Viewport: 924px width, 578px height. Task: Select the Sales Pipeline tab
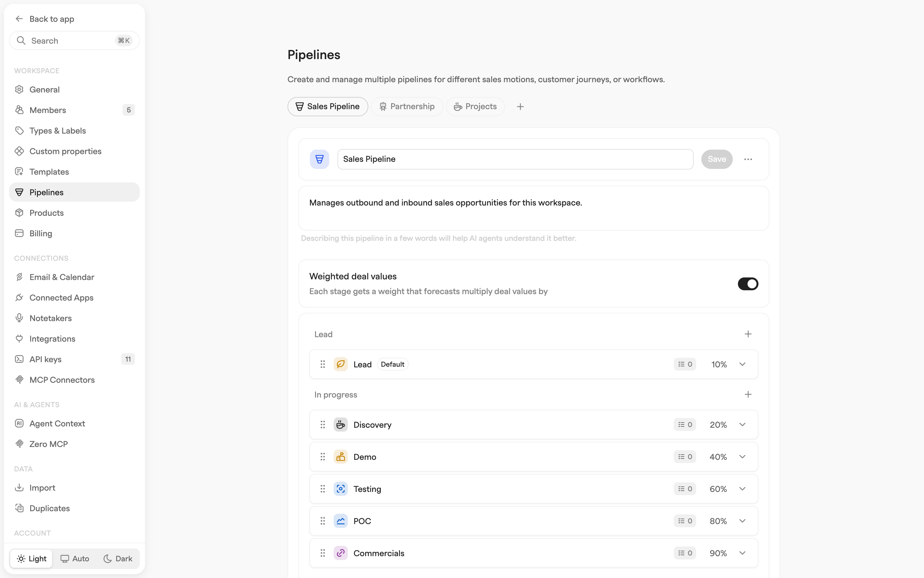(328, 107)
